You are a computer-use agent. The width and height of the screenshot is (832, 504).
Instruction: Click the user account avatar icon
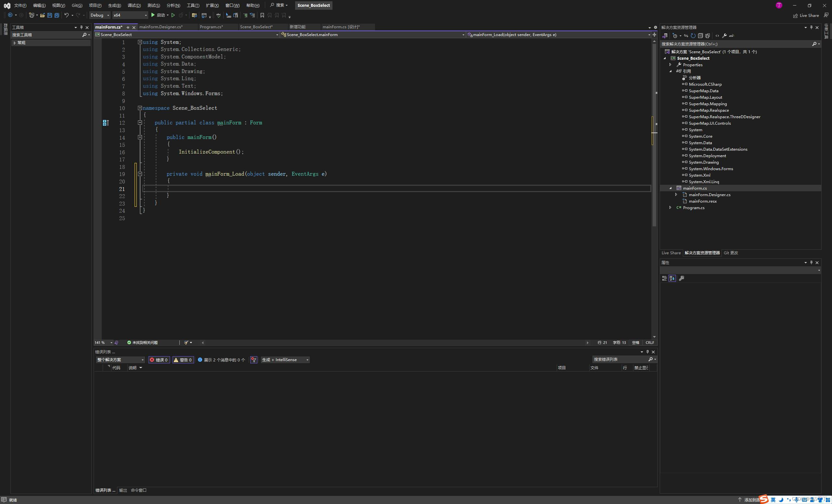click(779, 5)
